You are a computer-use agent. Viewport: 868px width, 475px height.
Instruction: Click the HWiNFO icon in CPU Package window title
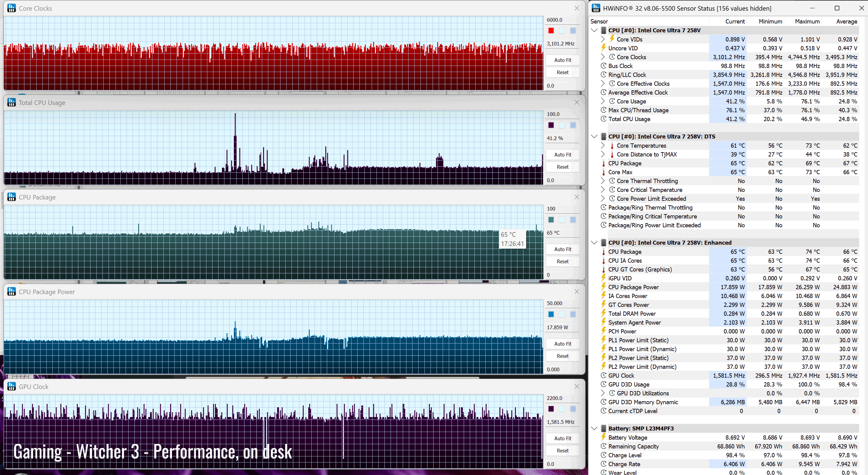tap(12, 197)
